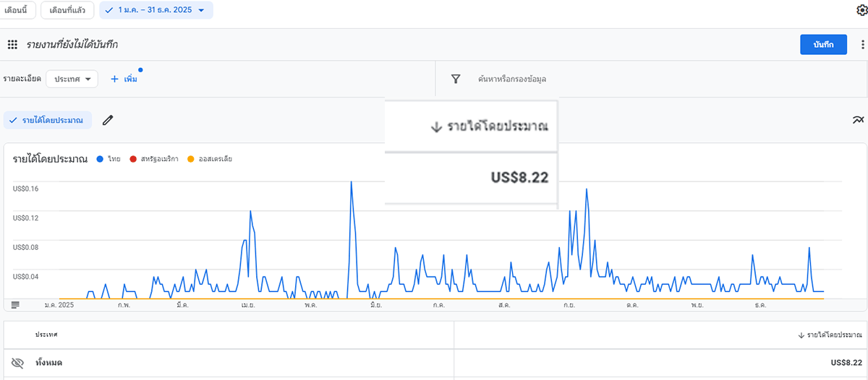Click the filter funnel icon

coord(456,79)
